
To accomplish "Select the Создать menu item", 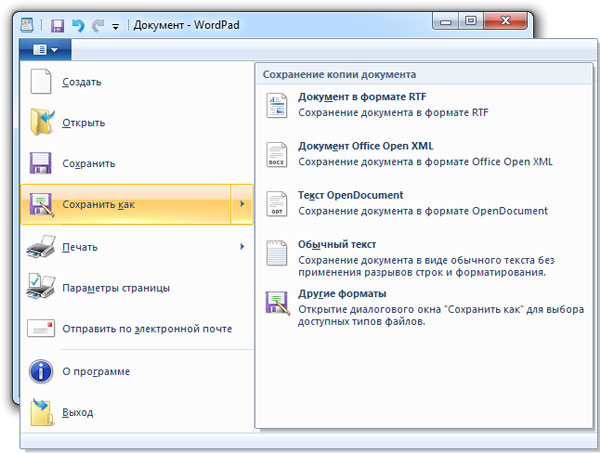I will click(137, 82).
